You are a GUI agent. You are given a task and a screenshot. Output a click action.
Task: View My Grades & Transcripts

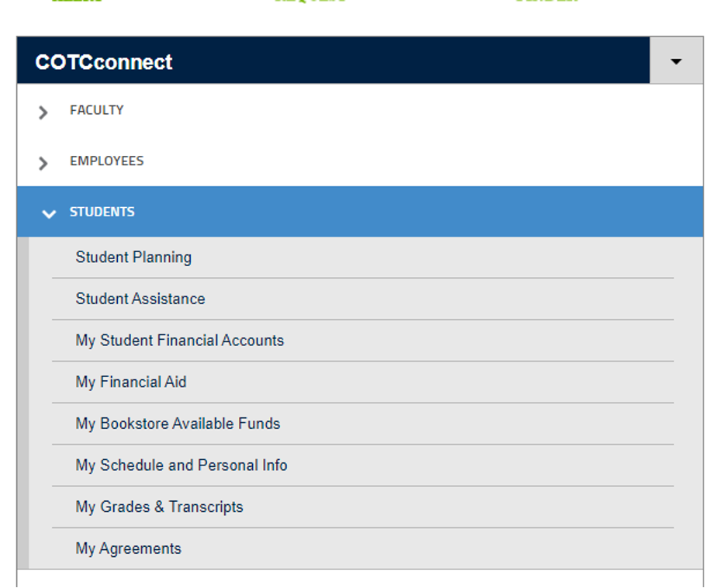coord(159,507)
